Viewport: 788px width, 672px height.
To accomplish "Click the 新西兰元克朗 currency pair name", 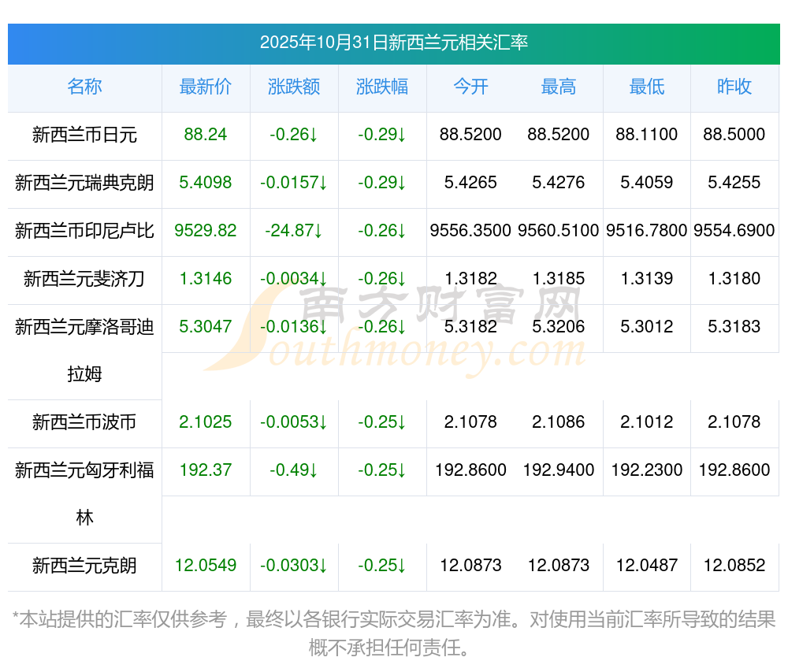I will (84, 566).
